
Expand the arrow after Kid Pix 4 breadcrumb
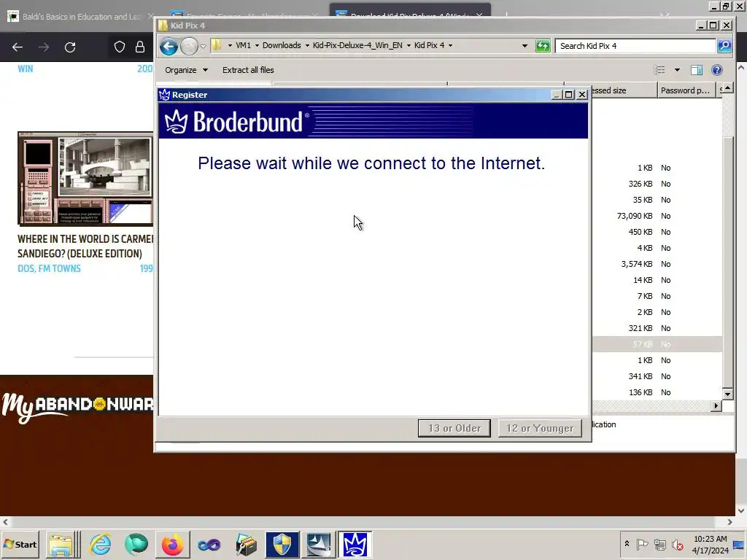(451, 45)
